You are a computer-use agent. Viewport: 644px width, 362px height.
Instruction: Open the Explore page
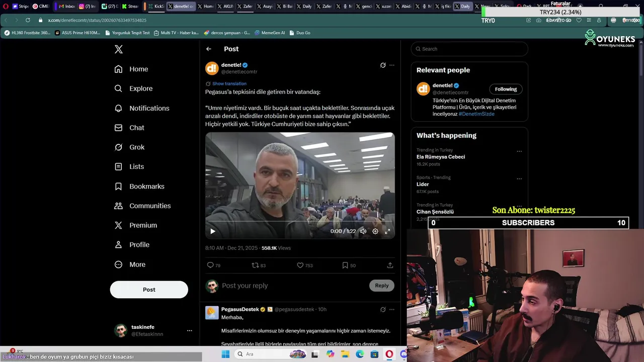pos(133,88)
